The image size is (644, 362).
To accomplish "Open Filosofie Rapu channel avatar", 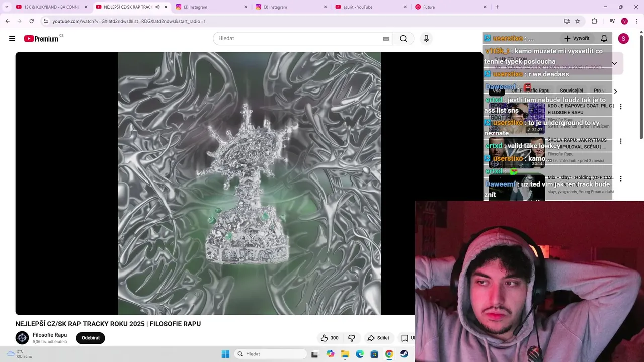I will (x=22, y=338).
